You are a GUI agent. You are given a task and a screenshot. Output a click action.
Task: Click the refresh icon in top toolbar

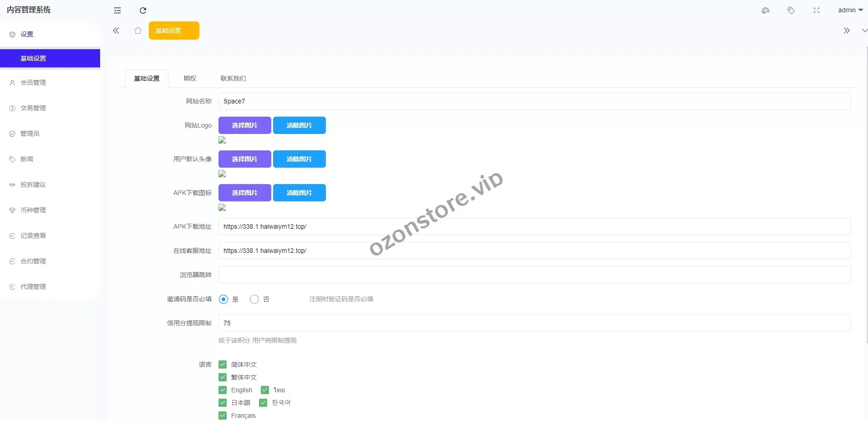tap(143, 10)
